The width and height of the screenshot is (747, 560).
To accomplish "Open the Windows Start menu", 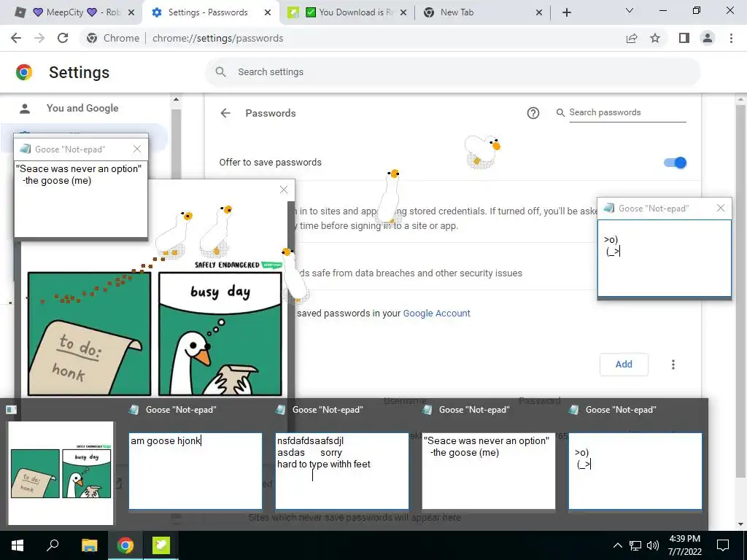I will 18,545.
